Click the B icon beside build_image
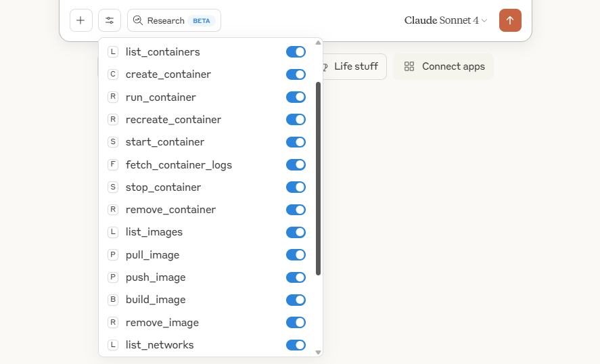Image resolution: width=600 pixels, height=364 pixels. 113,300
